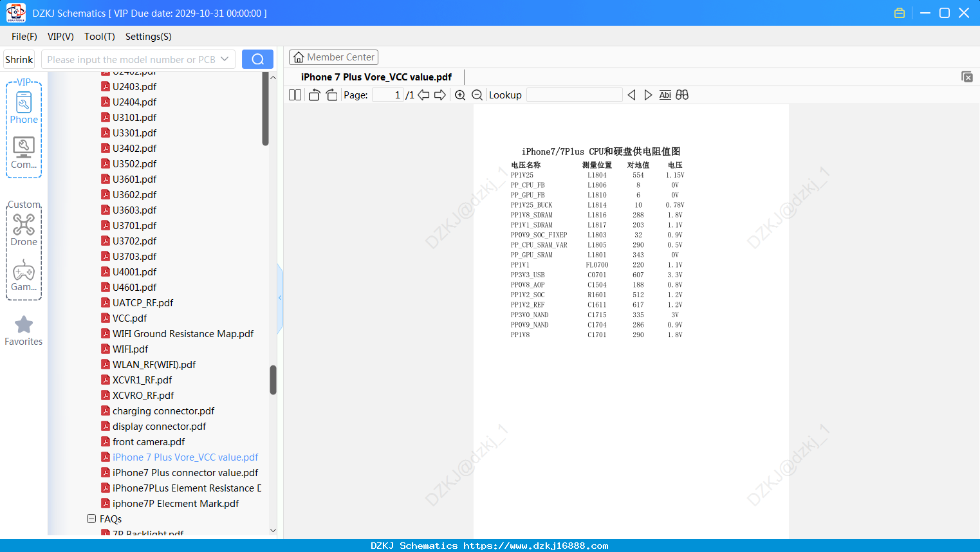Screen dimensions: 980x552
Task: Open U2404.pdf in the tree
Action: coord(129,102)
